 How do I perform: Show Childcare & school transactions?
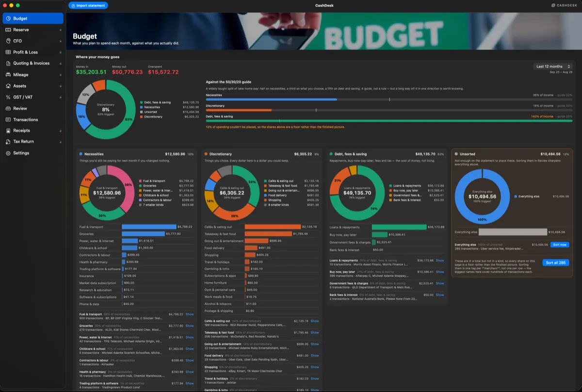(x=190, y=349)
